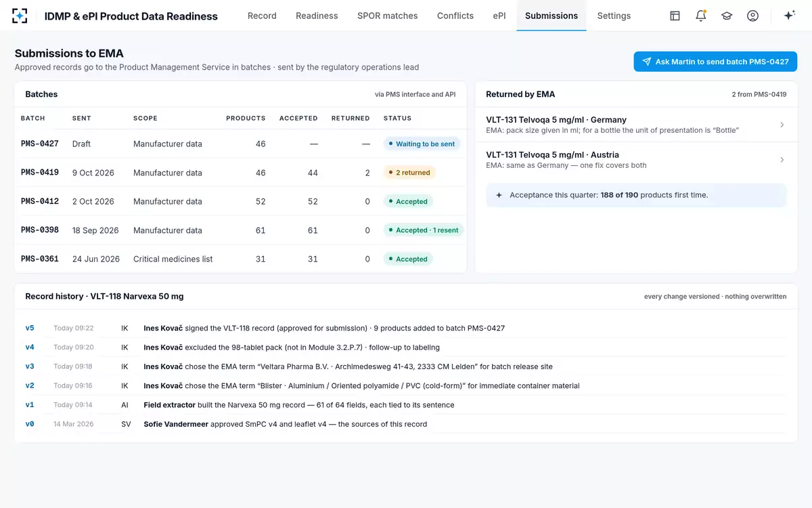Click the Accepted column header
Image resolution: width=812 pixels, height=508 pixels.
click(x=298, y=118)
